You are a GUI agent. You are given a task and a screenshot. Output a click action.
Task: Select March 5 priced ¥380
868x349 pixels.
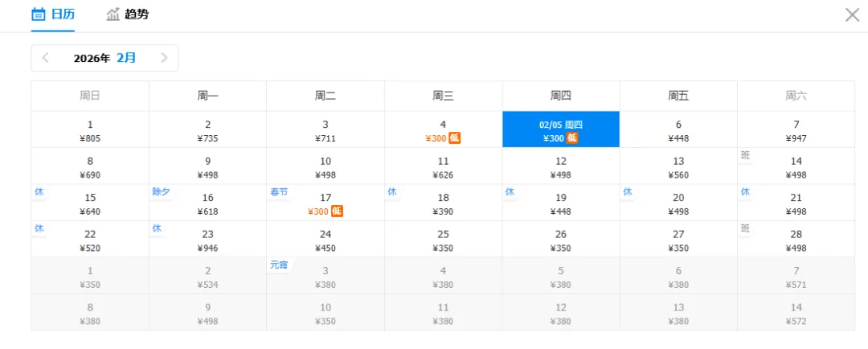[x=561, y=276]
